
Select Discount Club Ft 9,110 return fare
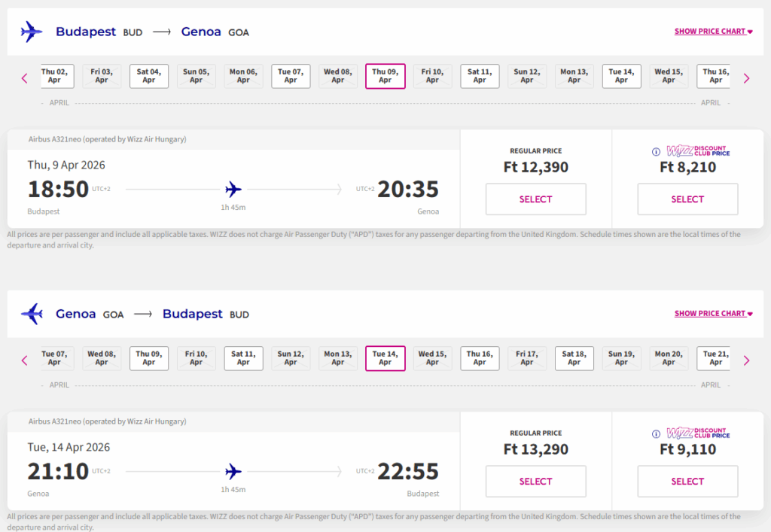click(x=687, y=482)
